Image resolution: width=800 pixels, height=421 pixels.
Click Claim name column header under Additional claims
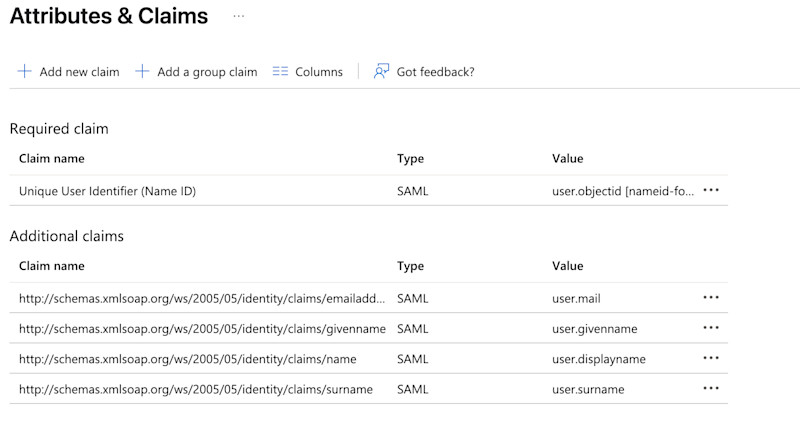pos(52,266)
